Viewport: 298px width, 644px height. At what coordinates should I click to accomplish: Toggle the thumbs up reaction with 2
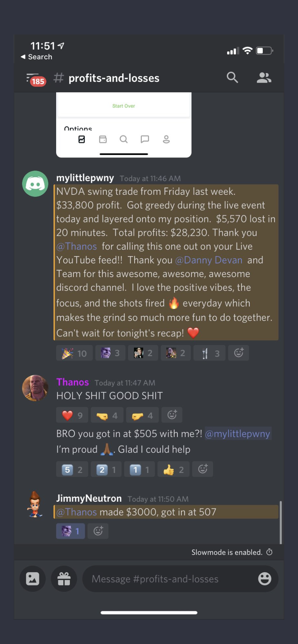coord(173,469)
